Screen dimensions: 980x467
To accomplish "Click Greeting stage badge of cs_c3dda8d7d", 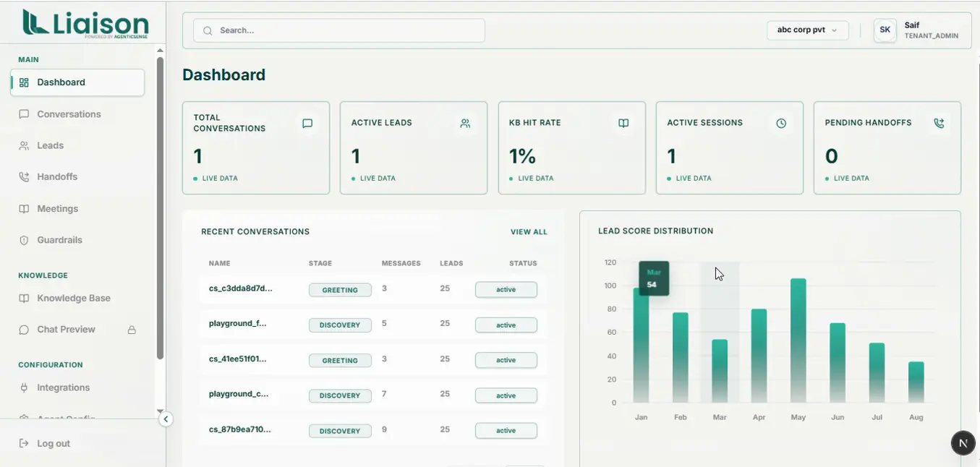I will (340, 290).
